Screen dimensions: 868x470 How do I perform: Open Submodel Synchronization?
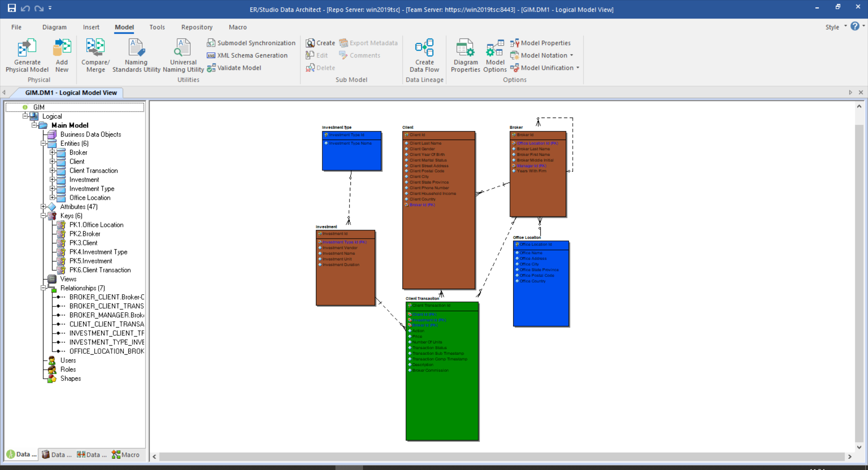251,43
